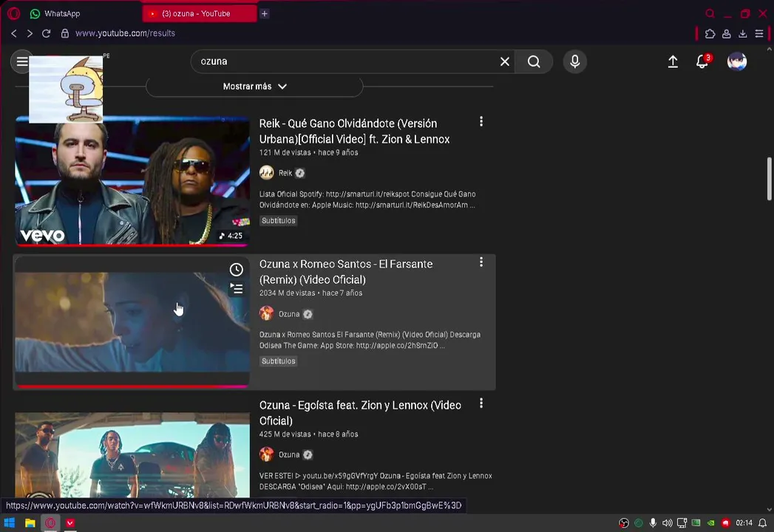Open the upload/create video icon
Viewport: 774px width, 532px height.
673,61
